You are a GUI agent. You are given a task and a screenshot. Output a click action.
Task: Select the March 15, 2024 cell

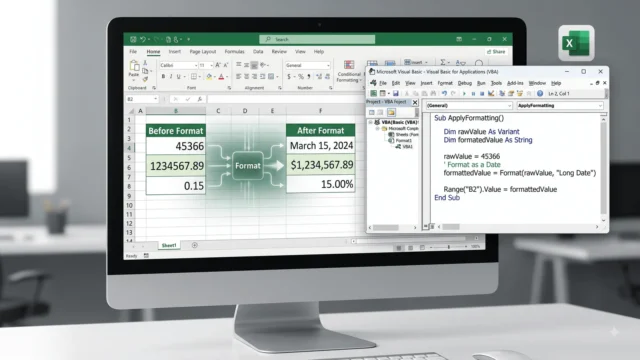coord(321,146)
